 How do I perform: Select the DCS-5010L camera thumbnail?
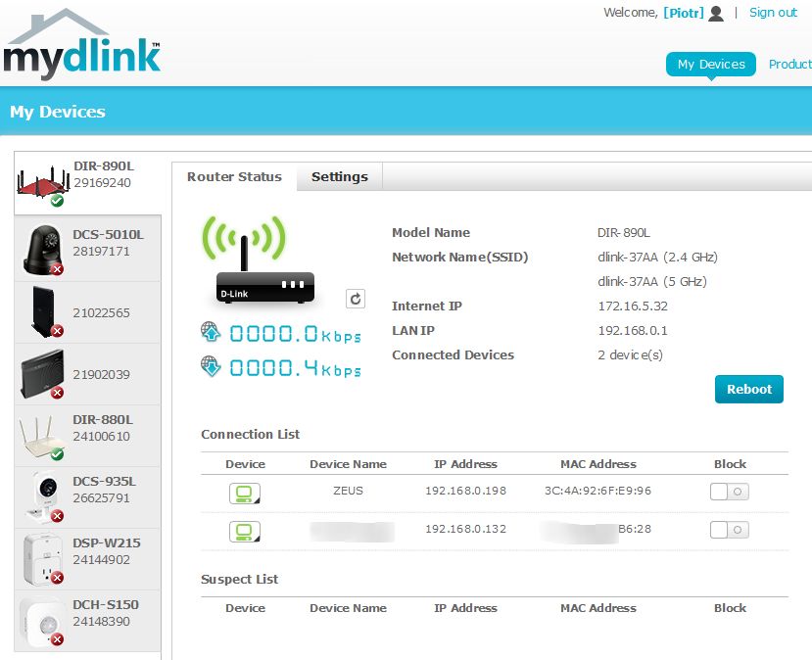coord(42,250)
